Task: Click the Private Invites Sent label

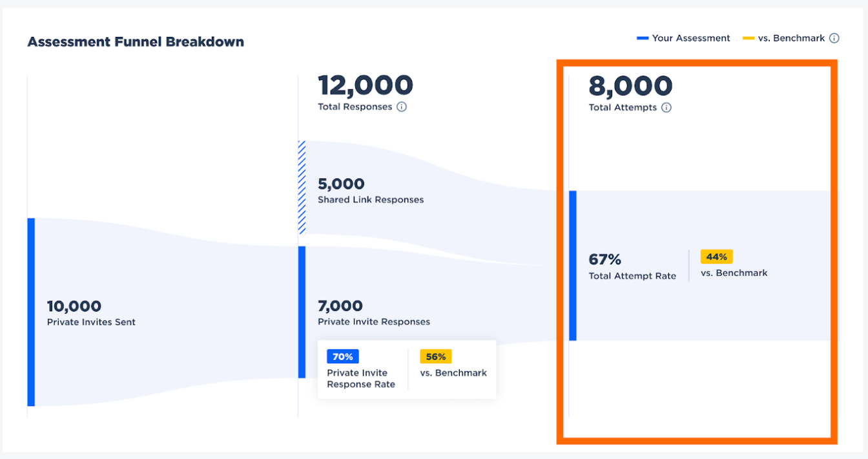Action: click(x=91, y=322)
